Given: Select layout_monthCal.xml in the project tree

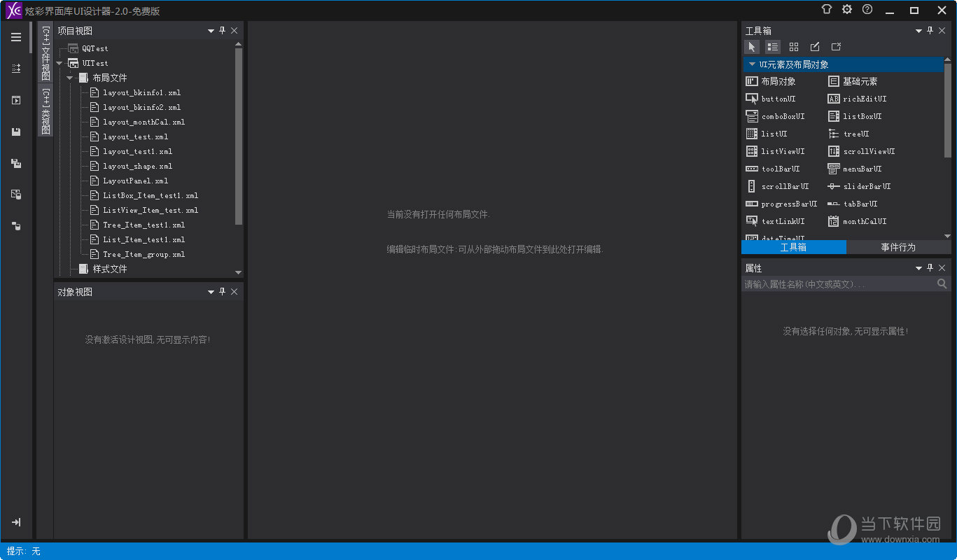Looking at the screenshot, I should [x=144, y=122].
